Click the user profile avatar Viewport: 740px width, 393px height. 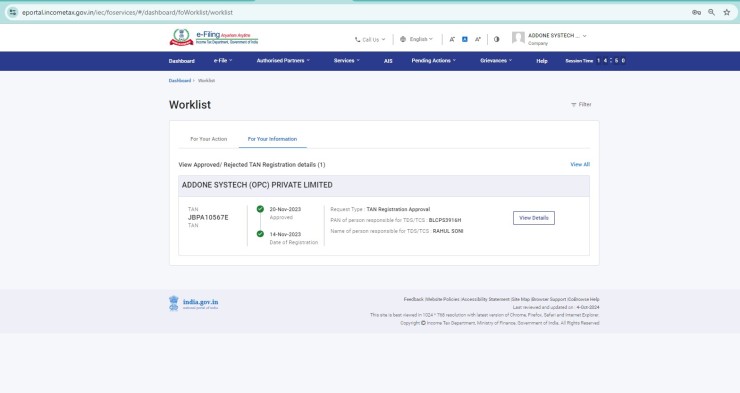[x=518, y=38]
